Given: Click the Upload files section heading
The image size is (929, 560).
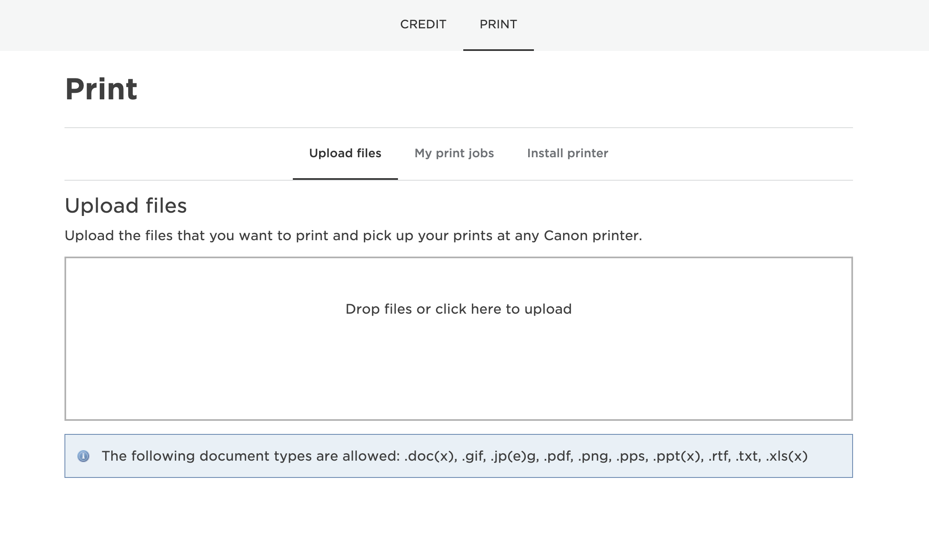Looking at the screenshot, I should click(126, 205).
